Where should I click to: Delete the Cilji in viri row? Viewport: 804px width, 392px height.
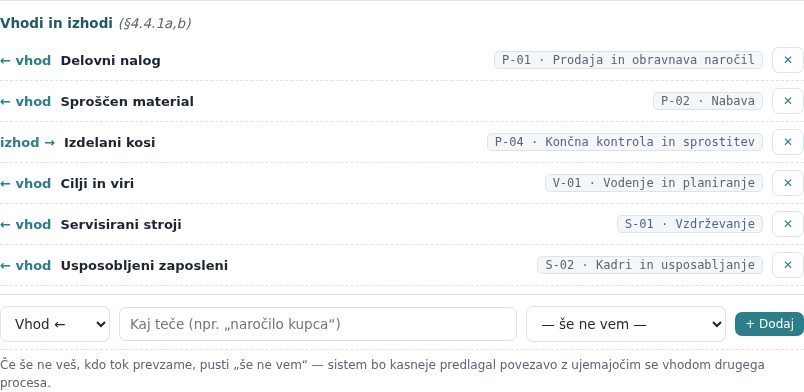click(788, 183)
